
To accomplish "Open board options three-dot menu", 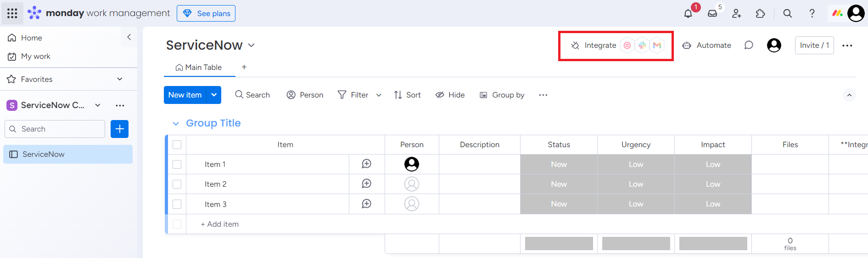I will [x=847, y=46].
